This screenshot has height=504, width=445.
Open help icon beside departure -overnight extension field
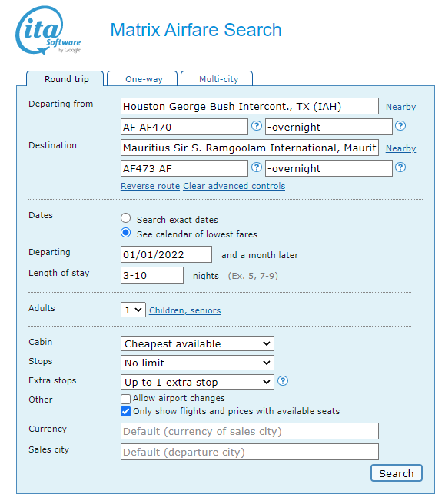[x=400, y=126]
